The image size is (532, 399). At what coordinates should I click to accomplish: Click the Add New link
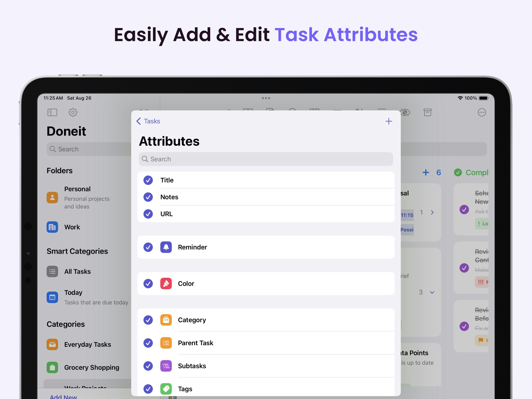(x=63, y=396)
